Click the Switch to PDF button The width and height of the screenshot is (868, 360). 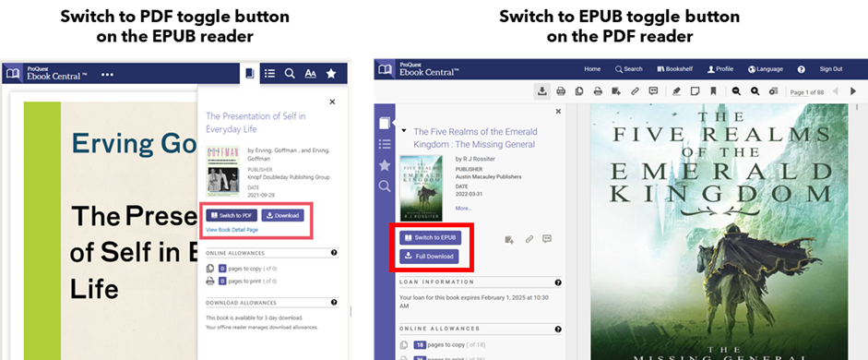coord(232,215)
